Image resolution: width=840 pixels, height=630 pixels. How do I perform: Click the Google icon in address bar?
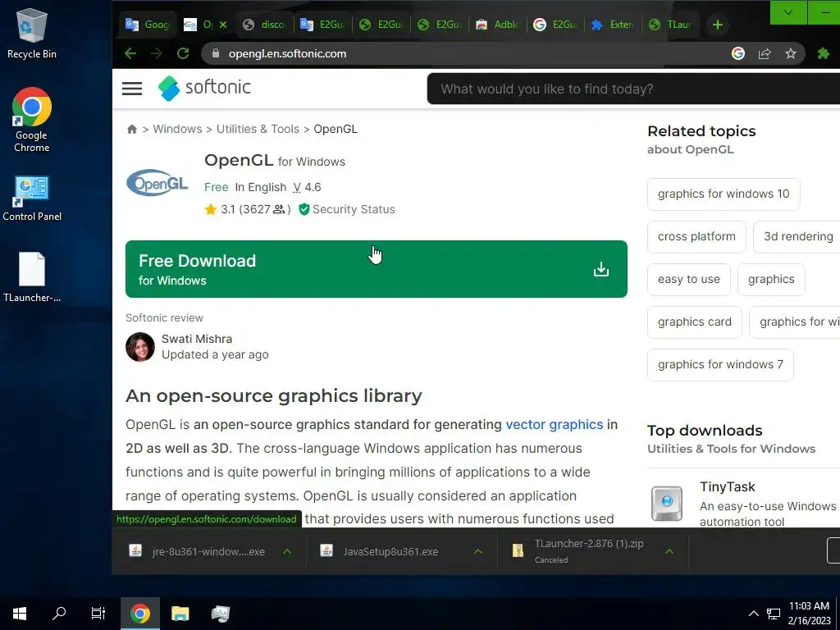(x=738, y=53)
